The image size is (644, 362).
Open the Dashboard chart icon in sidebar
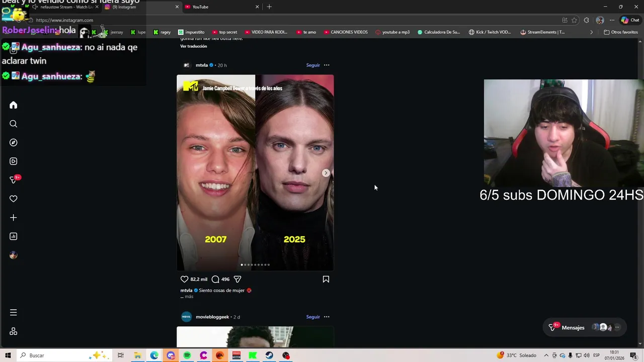click(x=14, y=236)
